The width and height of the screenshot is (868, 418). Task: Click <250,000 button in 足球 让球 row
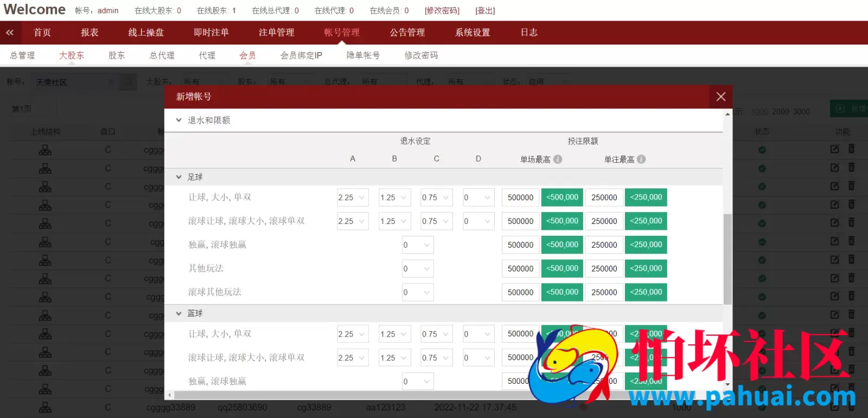(x=646, y=197)
